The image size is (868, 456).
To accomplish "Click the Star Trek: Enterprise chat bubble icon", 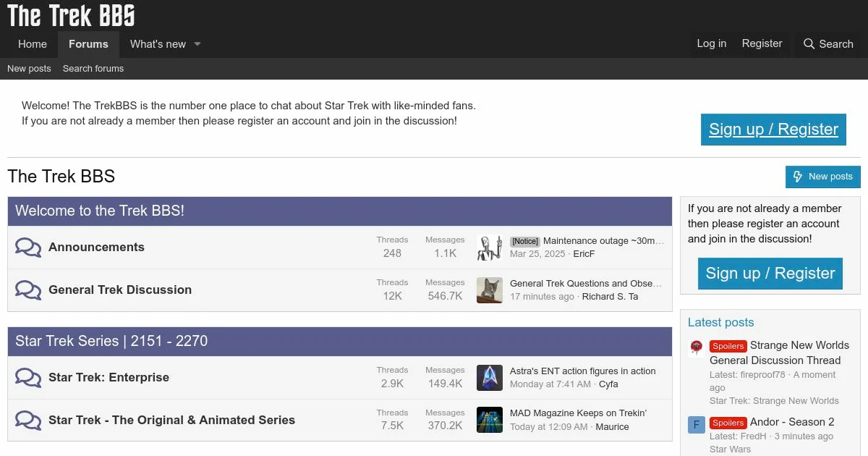I will [x=28, y=378].
